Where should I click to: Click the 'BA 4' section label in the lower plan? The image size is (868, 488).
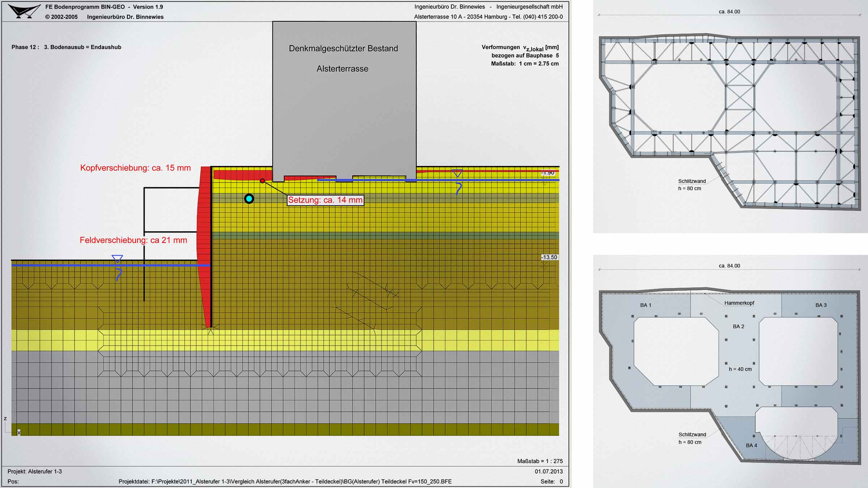tap(752, 445)
